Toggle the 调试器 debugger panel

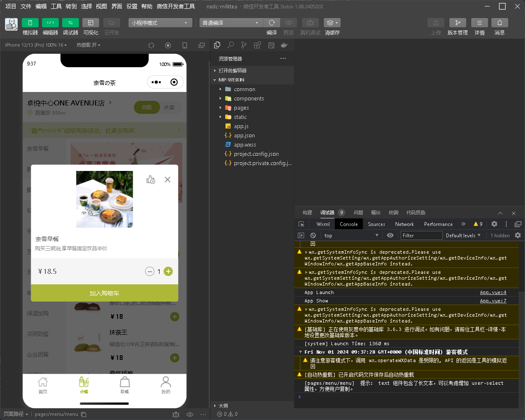click(71, 23)
